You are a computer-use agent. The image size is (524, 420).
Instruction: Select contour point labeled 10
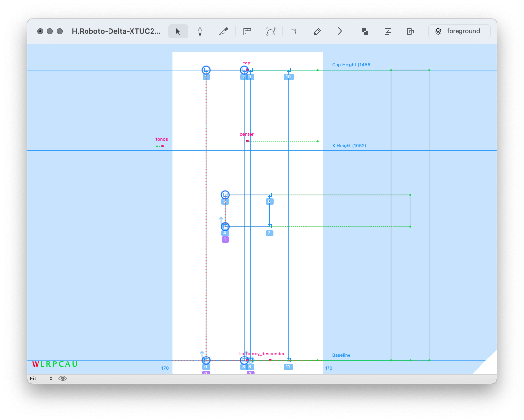289,70
